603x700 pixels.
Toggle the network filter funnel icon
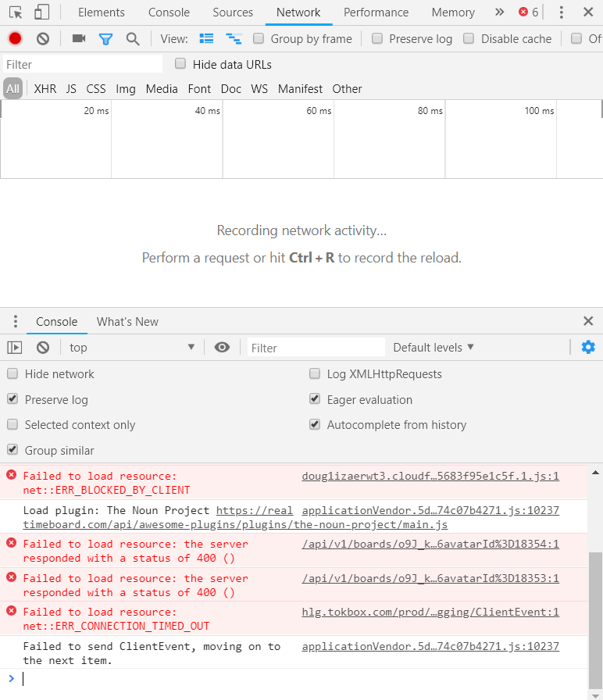click(105, 38)
